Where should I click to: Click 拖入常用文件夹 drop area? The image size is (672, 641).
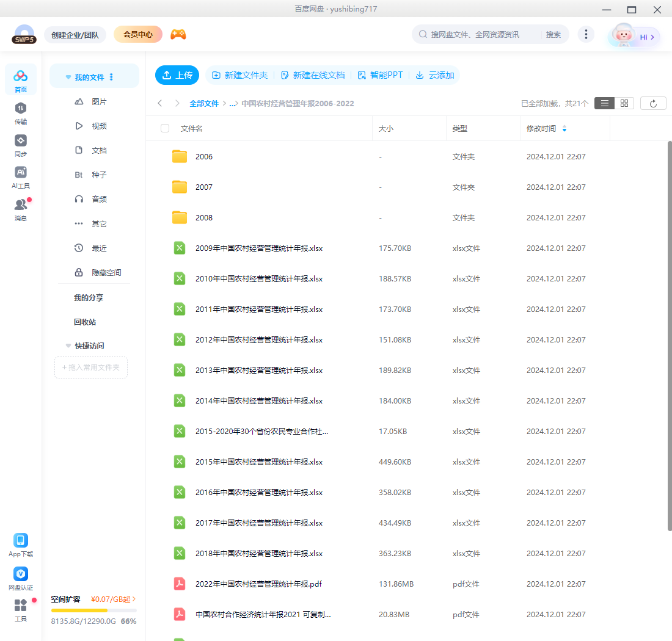pyautogui.click(x=91, y=368)
